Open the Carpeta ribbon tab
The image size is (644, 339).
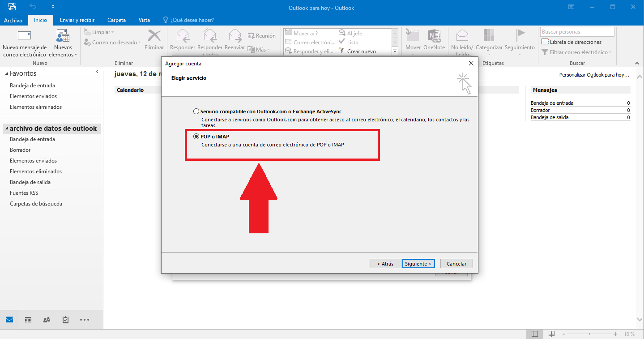coord(116,20)
